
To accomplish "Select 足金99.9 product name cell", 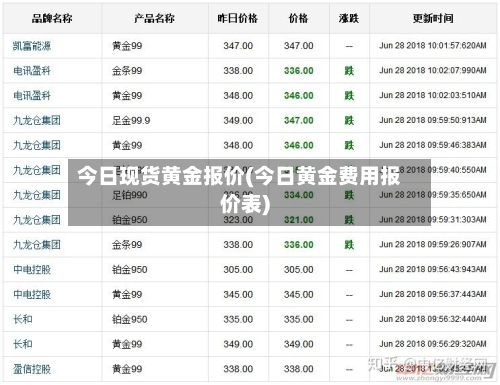I will 131,120.
